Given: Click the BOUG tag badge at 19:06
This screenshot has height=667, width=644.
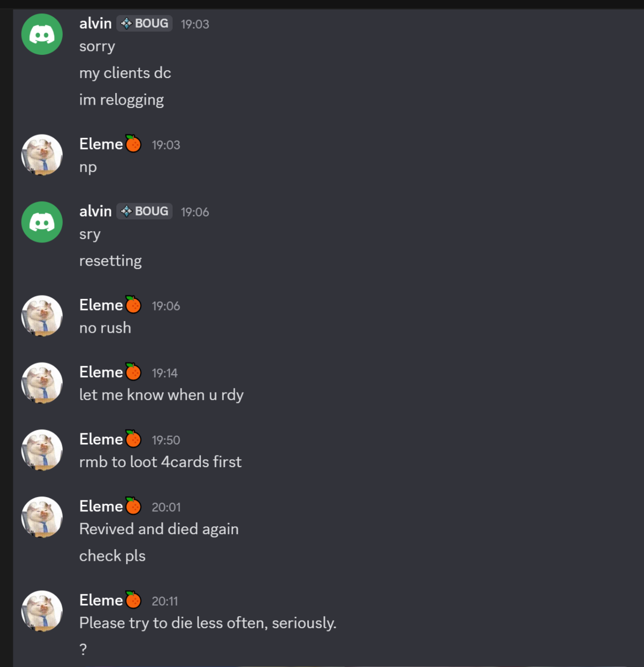Looking at the screenshot, I should tap(145, 211).
